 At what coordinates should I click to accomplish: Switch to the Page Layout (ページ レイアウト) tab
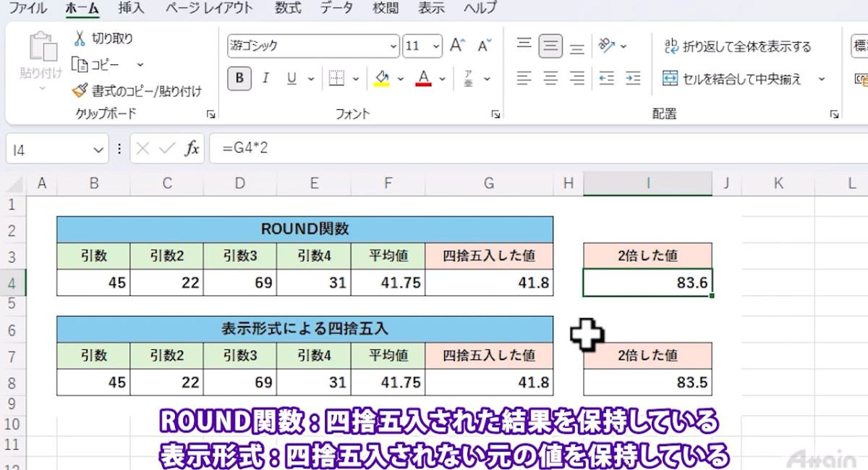coord(209,9)
